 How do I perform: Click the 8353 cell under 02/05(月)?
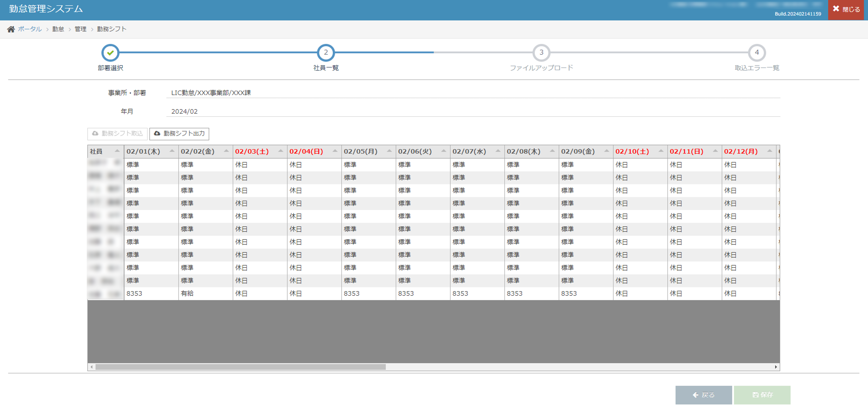click(369, 294)
